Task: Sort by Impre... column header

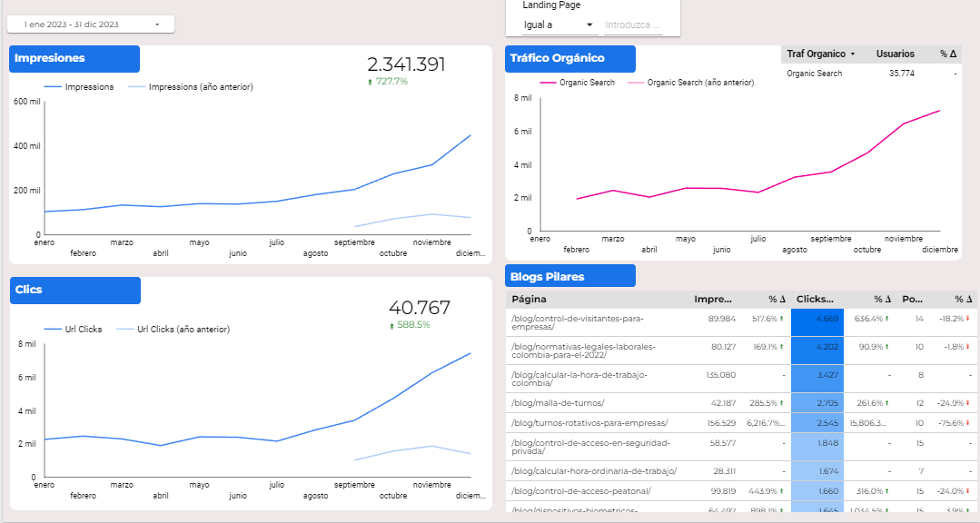Action: [x=713, y=300]
